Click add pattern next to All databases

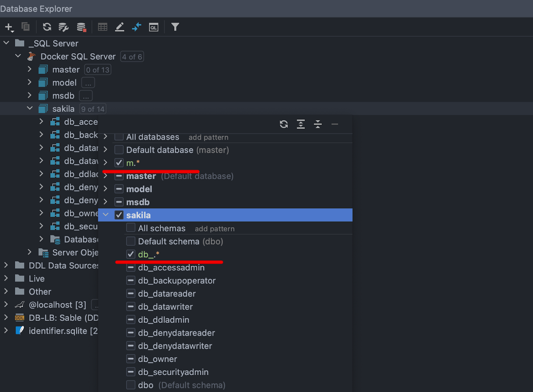point(208,137)
